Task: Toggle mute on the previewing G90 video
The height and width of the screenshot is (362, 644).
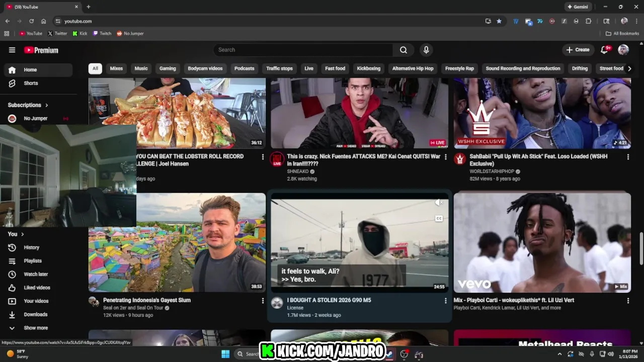Action: coord(439,203)
